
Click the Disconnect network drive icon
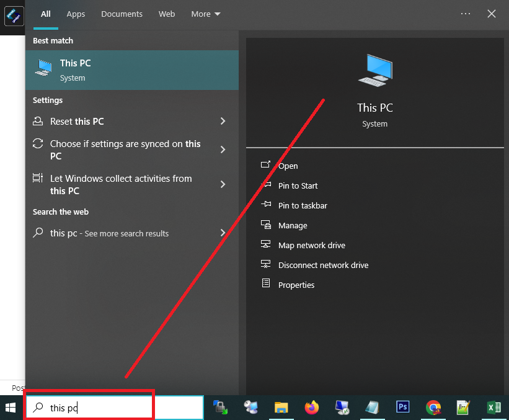(x=266, y=264)
